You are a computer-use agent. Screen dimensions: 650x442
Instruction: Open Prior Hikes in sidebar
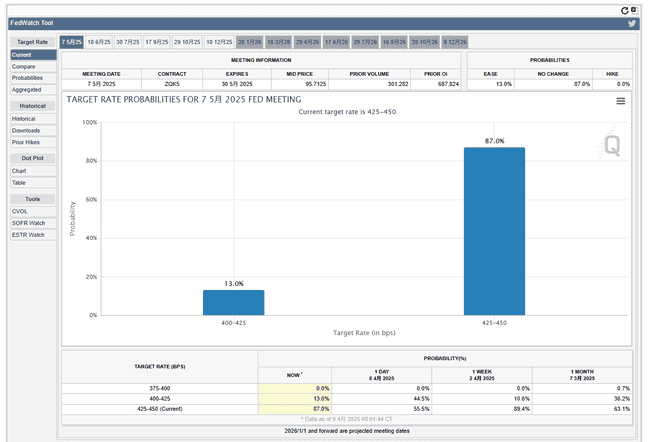(26, 142)
